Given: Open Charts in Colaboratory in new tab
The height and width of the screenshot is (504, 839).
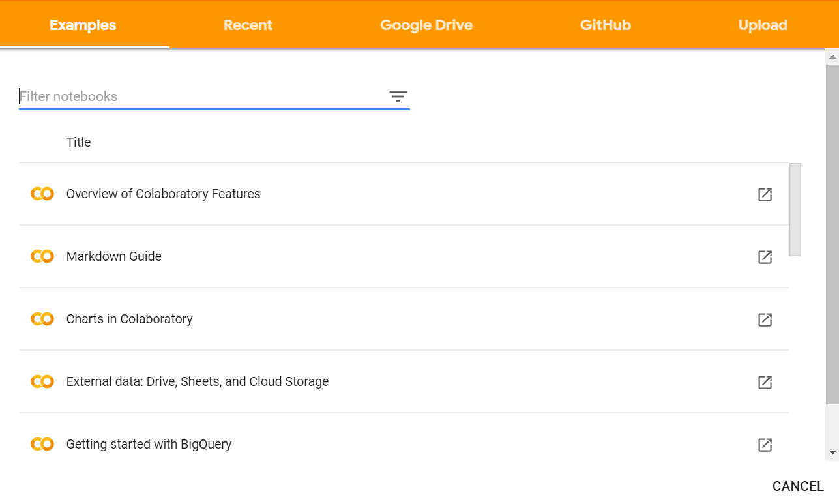Looking at the screenshot, I should [x=765, y=319].
